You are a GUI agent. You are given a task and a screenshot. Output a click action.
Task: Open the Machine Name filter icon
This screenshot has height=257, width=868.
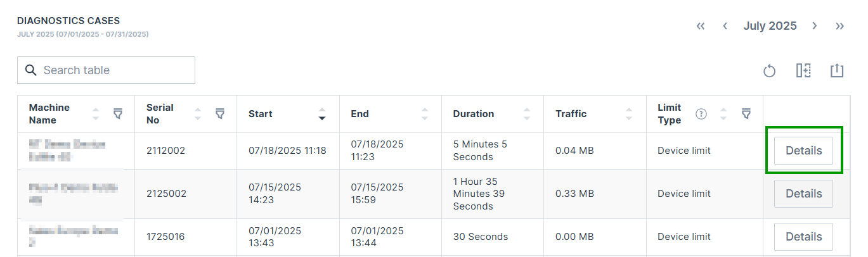click(117, 114)
